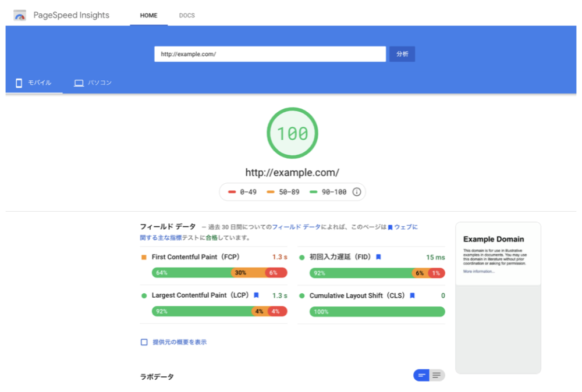This screenshot has width=582, height=392.
Task: Click the FCP distribution bar
Action: [x=219, y=273]
